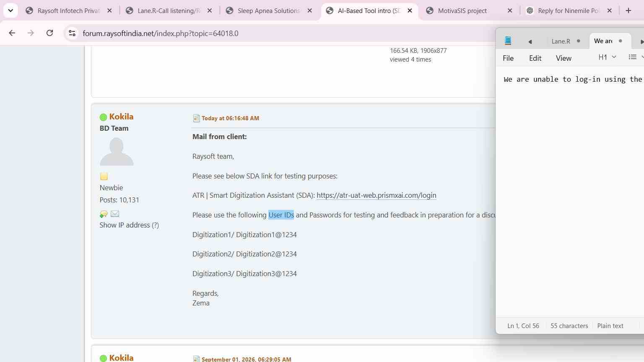Close the Sleep Apnea Solutions tab

pyautogui.click(x=310, y=10)
